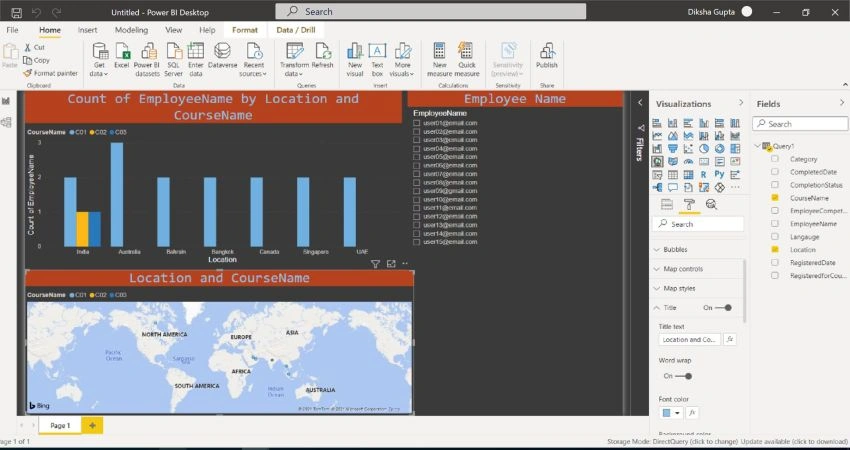Switch to the Modeling ribbon tab

pyautogui.click(x=131, y=30)
